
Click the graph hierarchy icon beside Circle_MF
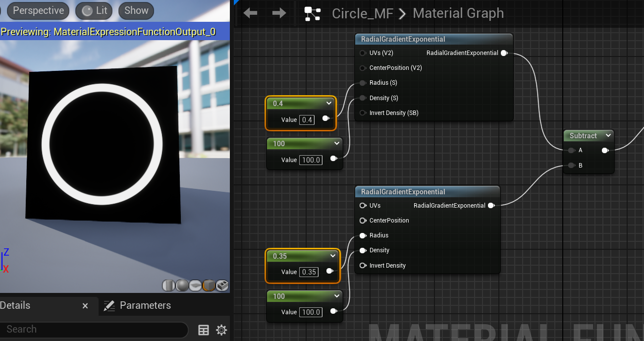click(313, 13)
